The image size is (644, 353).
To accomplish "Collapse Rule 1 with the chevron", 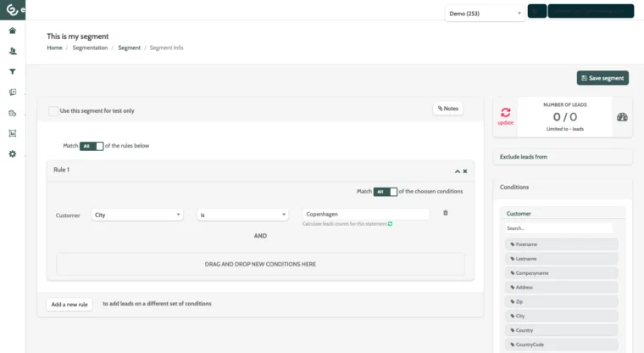I will (457, 171).
